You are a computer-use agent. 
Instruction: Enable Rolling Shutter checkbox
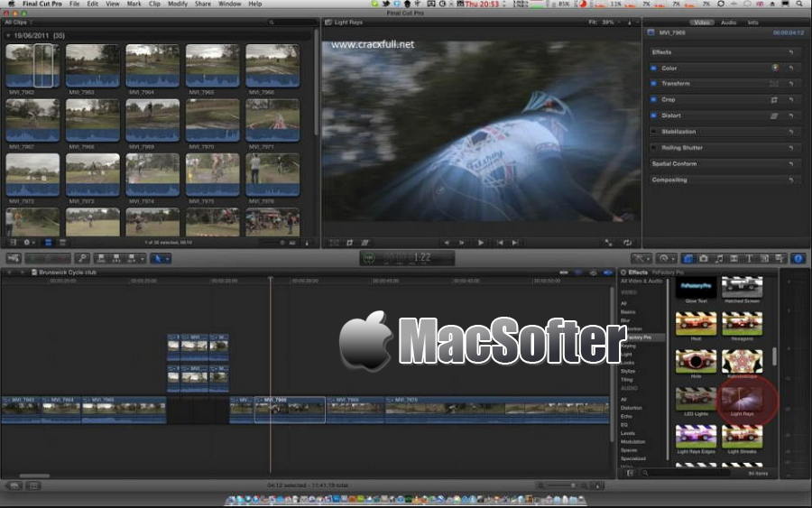click(x=653, y=148)
